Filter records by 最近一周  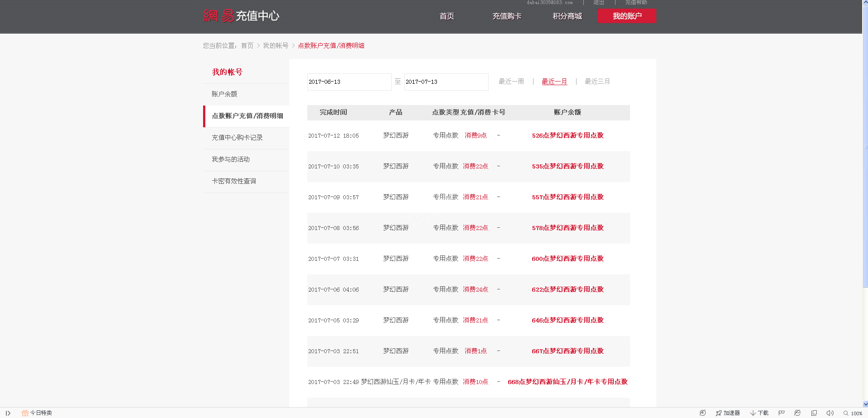pos(511,82)
